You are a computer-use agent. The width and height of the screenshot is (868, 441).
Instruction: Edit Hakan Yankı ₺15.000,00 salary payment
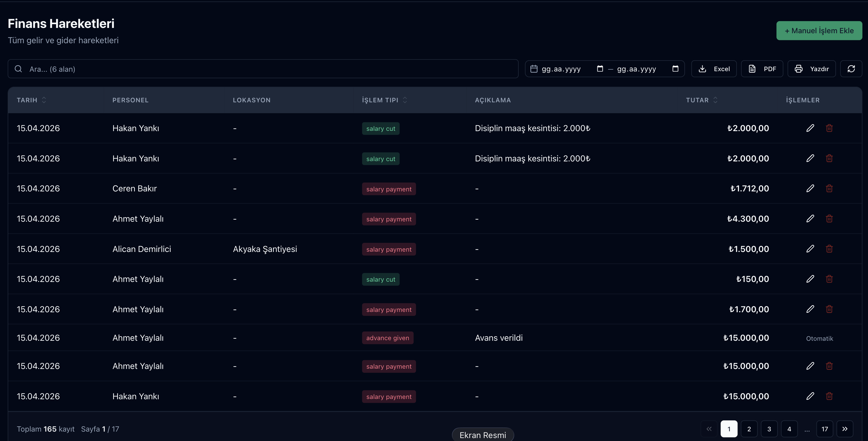click(x=810, y=396)
